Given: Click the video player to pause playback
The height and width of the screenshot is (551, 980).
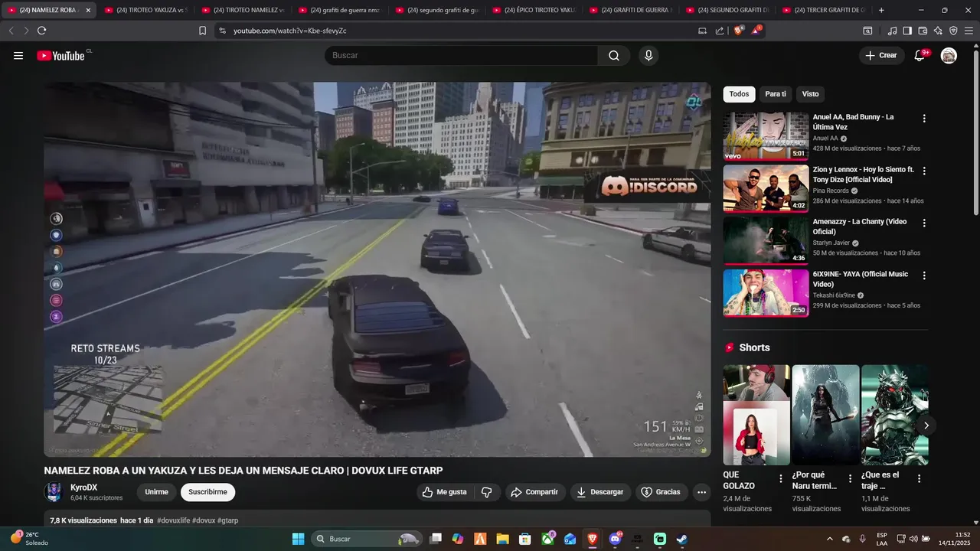Looking at the screenshot, I should click(377, 269).
